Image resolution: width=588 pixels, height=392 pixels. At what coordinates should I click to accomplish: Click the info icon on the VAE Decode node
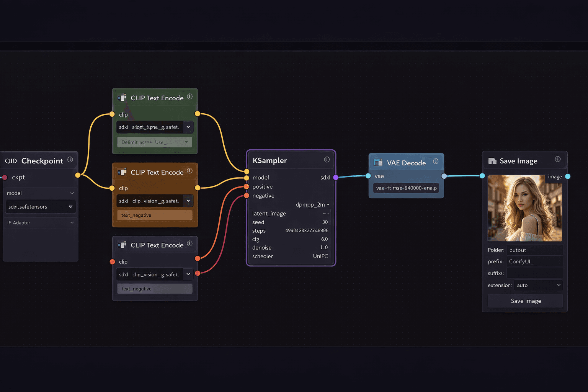tap(436, 162)
